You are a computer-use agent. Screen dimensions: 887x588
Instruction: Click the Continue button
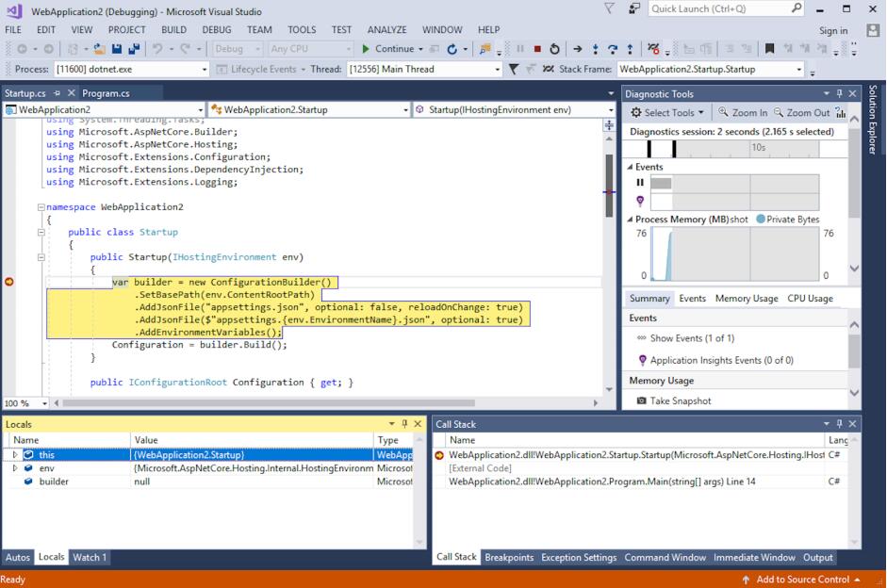pyautogui.click(x=387, y=49)
